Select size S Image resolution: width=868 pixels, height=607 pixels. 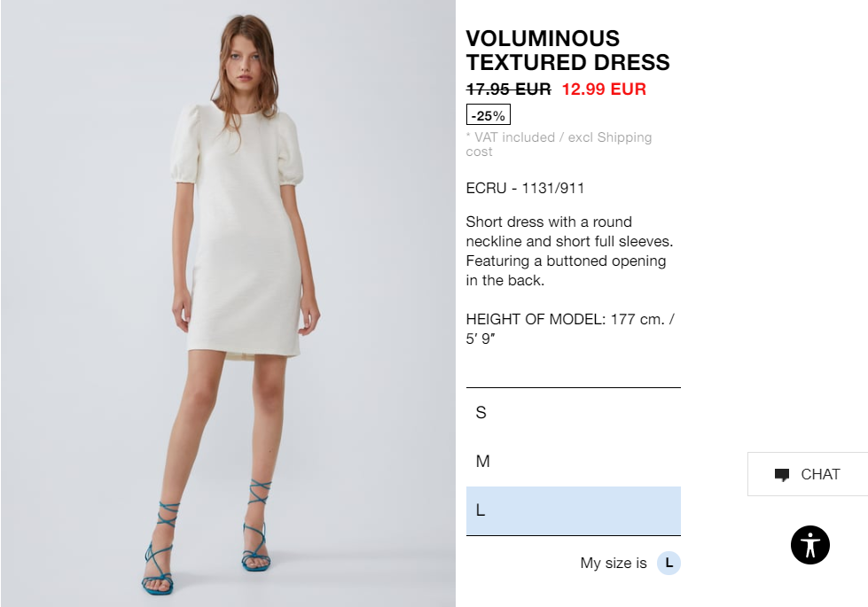[x=573, y=413]
